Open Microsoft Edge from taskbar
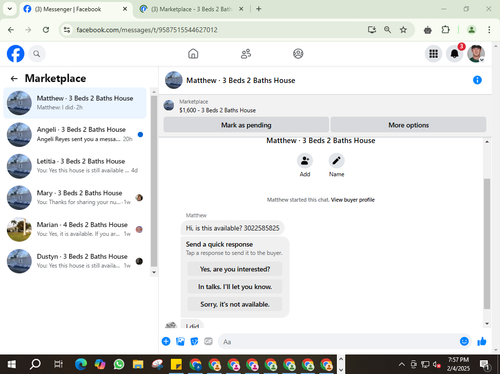This screenshot has height=374, width=500. click(x=81, y=364)
